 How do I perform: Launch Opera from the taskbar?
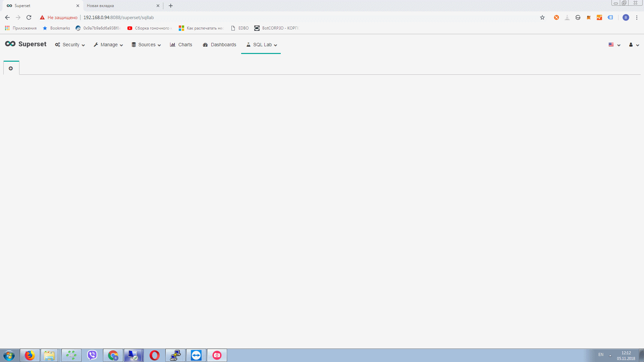[x=155, y=355]
